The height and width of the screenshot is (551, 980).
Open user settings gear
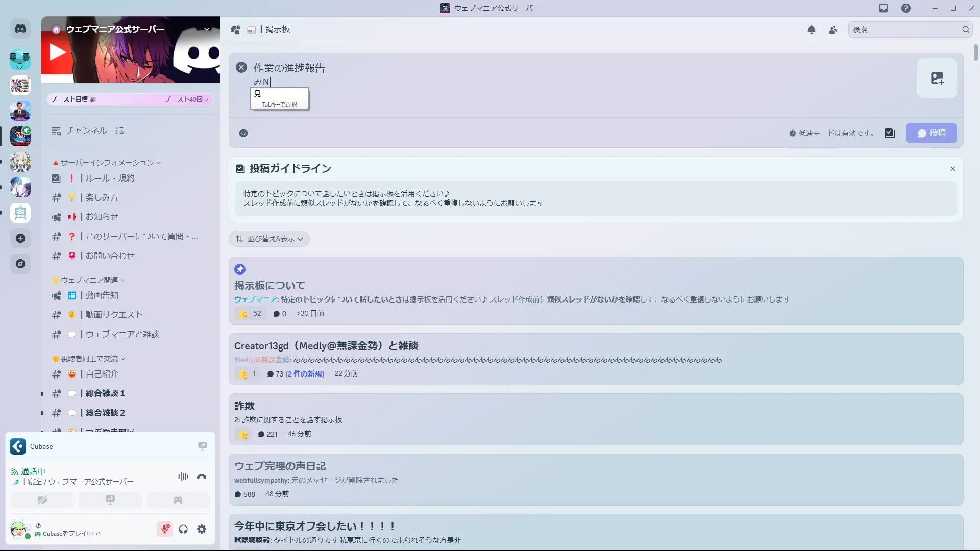click(x=202, y=529)
